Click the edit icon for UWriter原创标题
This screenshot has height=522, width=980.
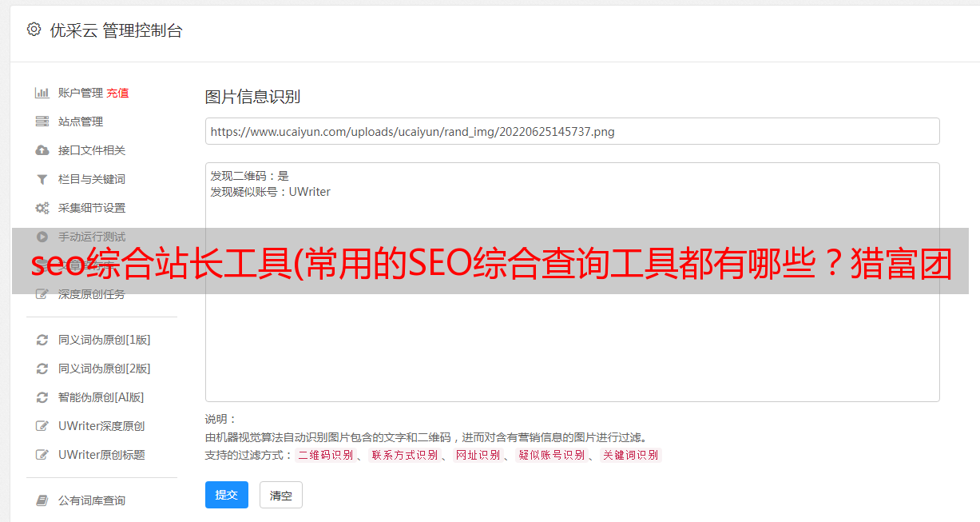click(x=42, y=455)
